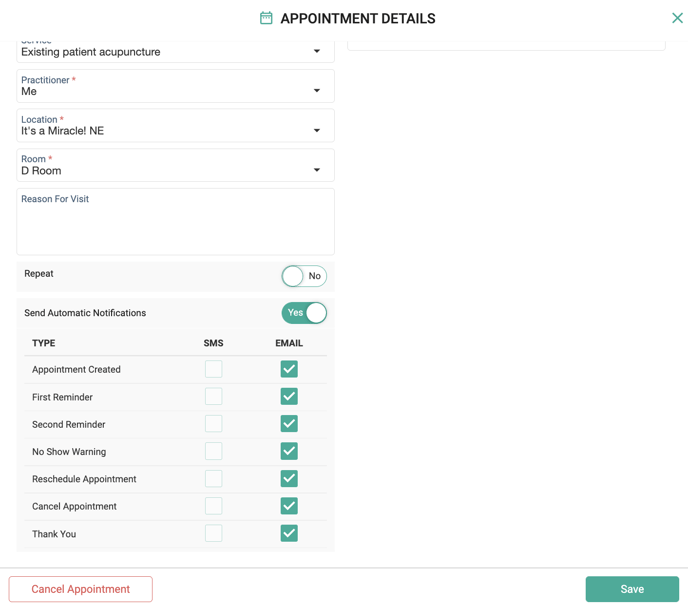Disable Send Automatic Notifications toggle
The image size is (688, 606).
click(x=304, y=313)
